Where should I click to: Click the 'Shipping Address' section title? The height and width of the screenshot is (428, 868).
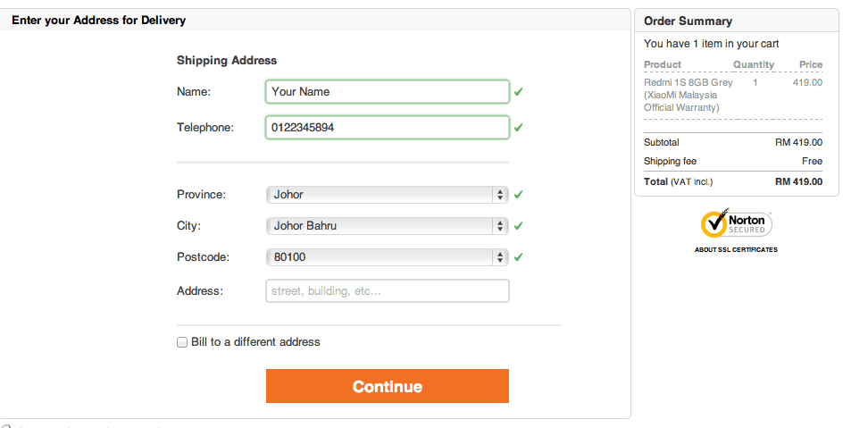pos(227,61)
